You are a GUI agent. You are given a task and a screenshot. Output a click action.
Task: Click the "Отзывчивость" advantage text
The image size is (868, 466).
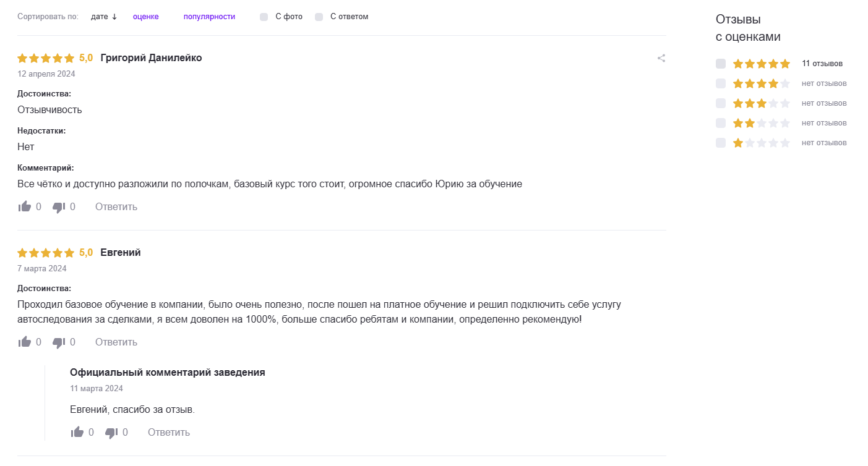(49, 110)
